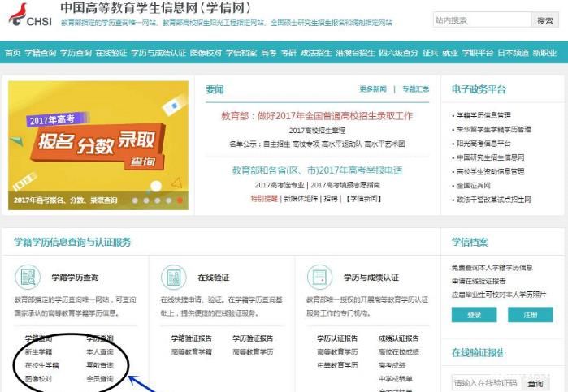Open 来华留学生学籍学历管理 link
Image resolution: width=568 pixels, height=392 pixels.
tap(494, 130)
